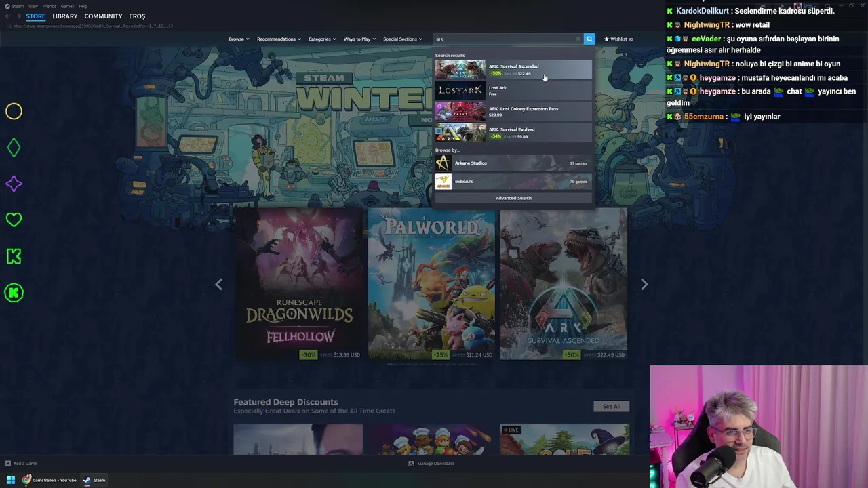Viewport: 868px width, 488px height.
Task: Open the Ways to Play dropdown
Action: 359,39
